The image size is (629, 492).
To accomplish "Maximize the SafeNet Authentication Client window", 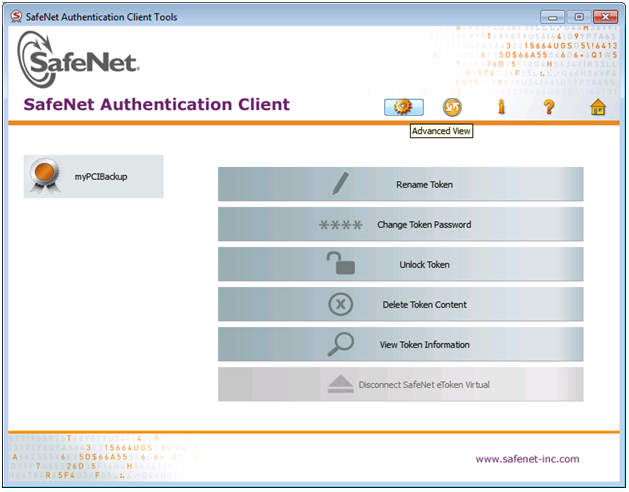I will point(579,16).
